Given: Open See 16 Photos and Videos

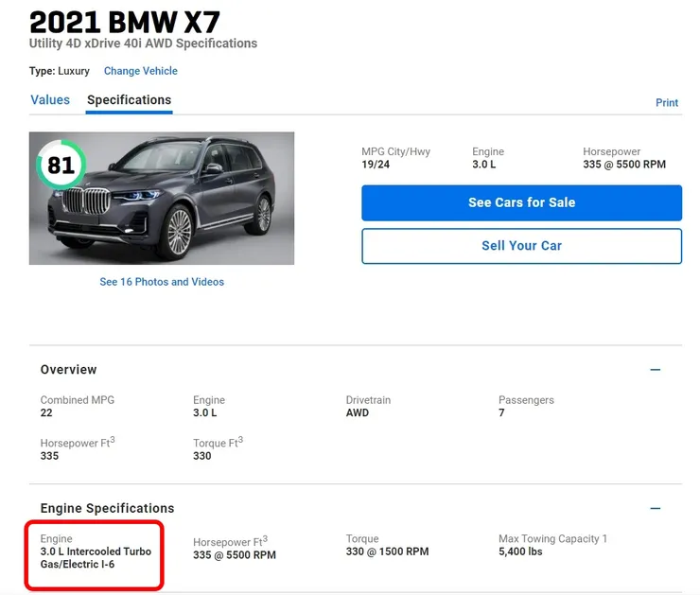Looking at the screenshot, I should tap(162, 282).
